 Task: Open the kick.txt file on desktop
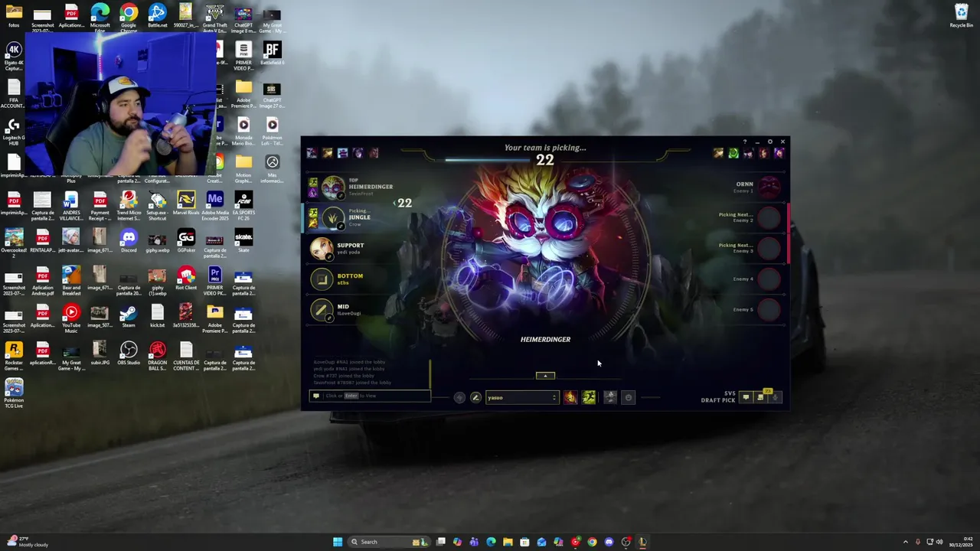[158, 316]
